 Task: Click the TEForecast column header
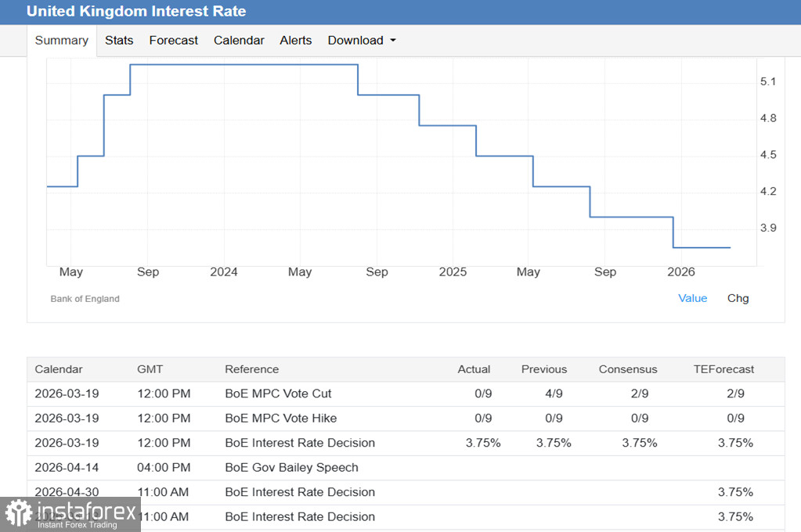(723, 369)
